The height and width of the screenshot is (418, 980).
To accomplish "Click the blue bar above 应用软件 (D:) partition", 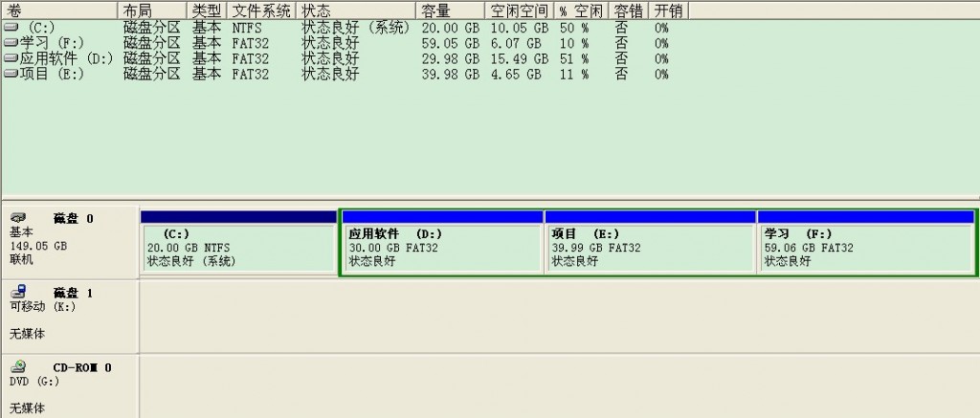I will click(x=442, y=217).
